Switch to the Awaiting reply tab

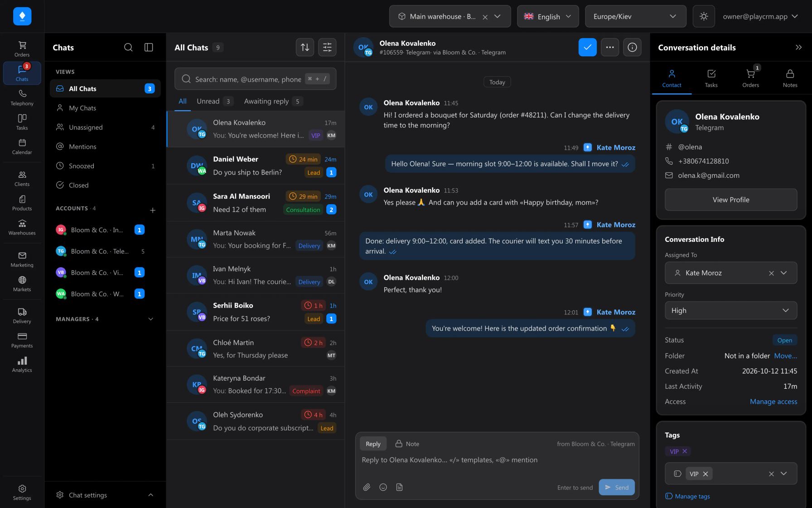(x=273, y=101)
